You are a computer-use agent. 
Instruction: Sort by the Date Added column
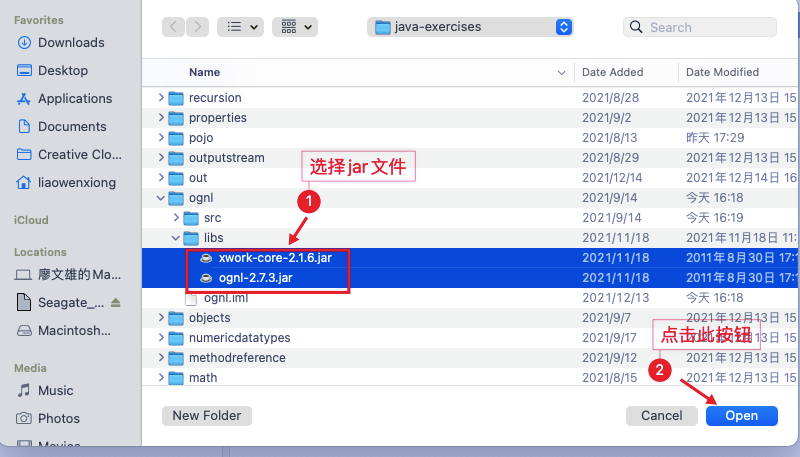click(x=612, y=72)
